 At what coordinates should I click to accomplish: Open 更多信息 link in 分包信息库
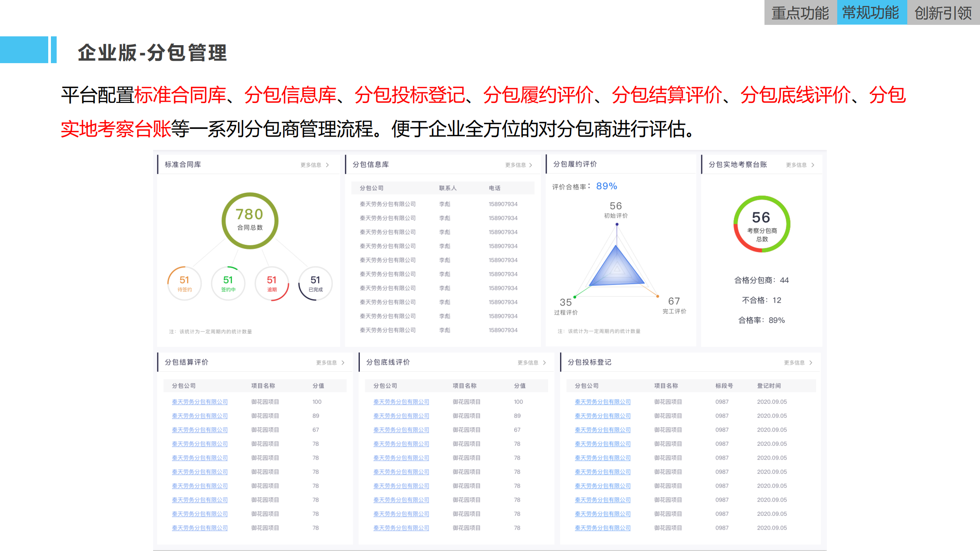pyautogui.click(x=515, y=165)
